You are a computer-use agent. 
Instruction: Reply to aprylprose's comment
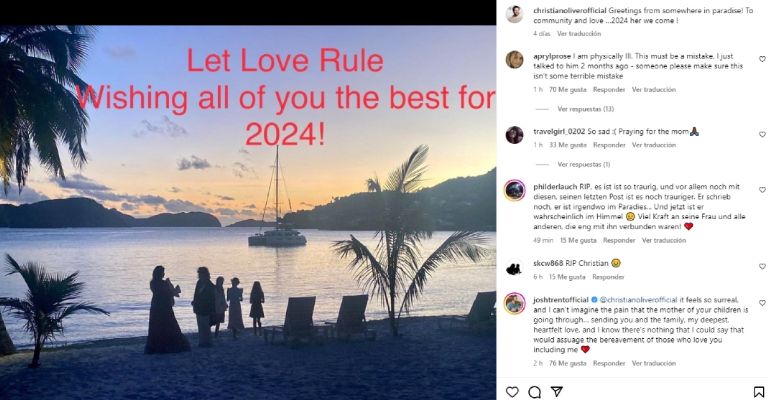(609, 90)
